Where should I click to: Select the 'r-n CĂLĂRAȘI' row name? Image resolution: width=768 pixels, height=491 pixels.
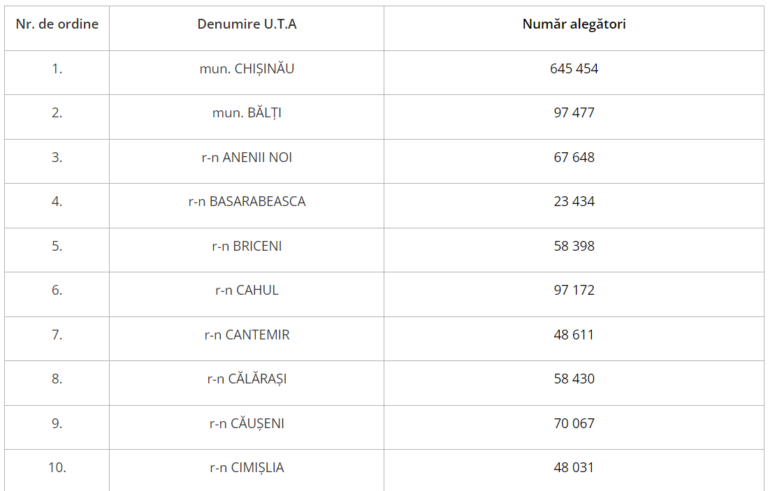point(247,379)
